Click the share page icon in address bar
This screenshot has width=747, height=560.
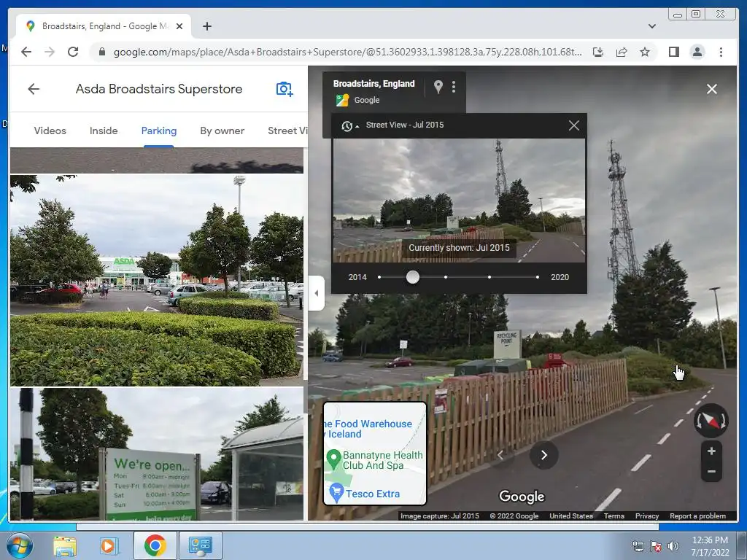(x=622, y=52)
